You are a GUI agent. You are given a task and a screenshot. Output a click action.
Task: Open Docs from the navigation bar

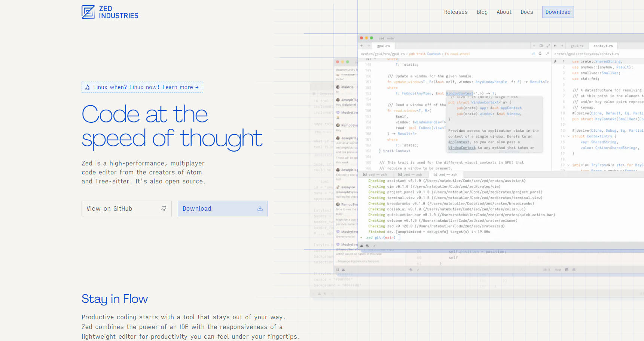(527, 12)
